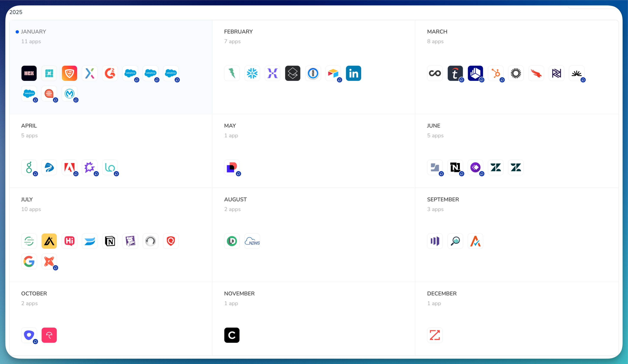Click the teal grid app icon in January
Image resolution: width=628 pixels, height=364 pixels.
(x=49, y=73)
